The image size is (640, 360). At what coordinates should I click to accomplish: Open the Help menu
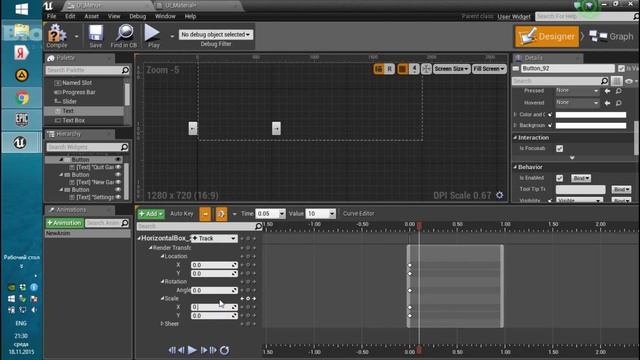(190, 16)
